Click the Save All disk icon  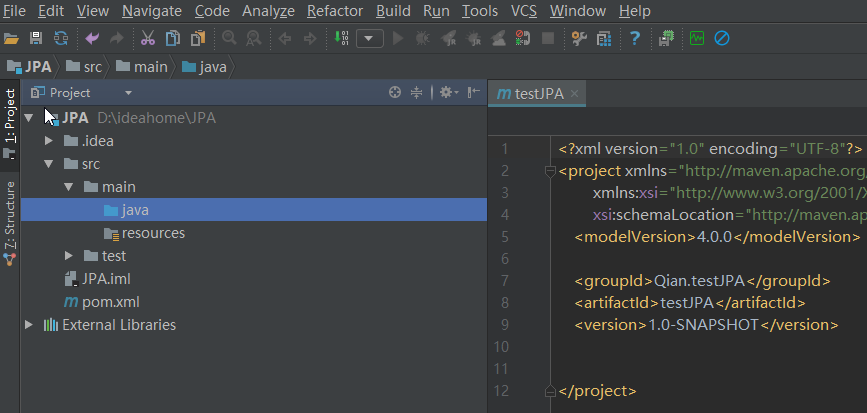click(x=36, y=39)
